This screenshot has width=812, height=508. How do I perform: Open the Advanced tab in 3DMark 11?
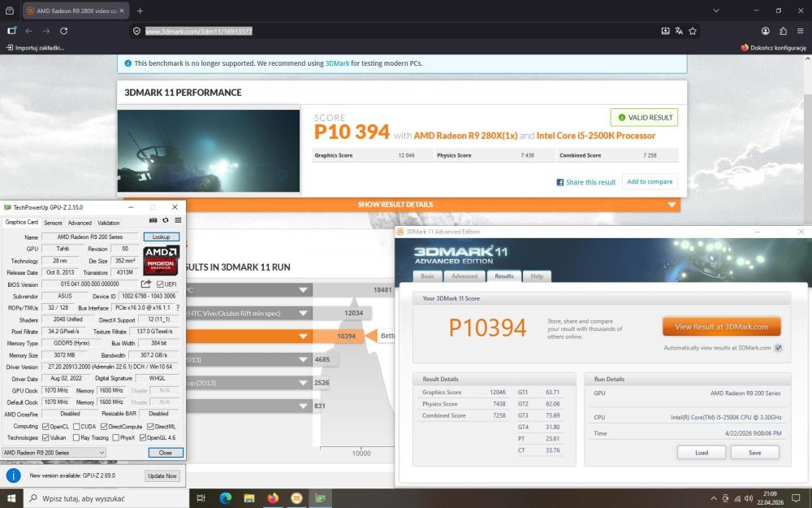point(464,276)
